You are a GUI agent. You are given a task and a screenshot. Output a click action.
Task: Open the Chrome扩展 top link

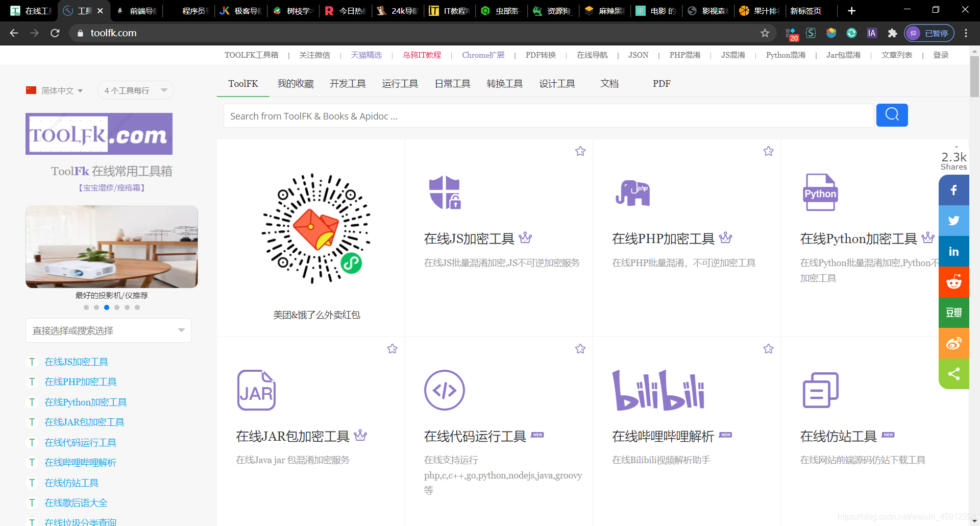483,55
